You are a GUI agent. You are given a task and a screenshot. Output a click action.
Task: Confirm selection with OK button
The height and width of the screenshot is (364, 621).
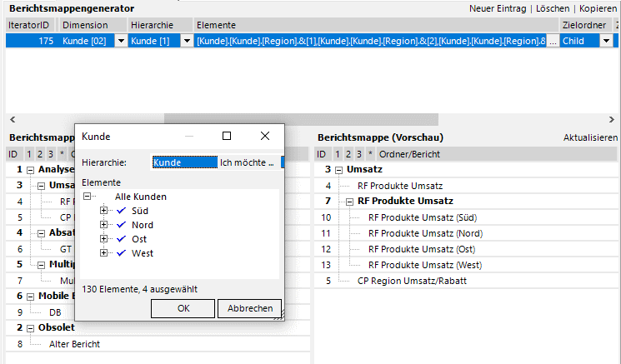[182, 308]
